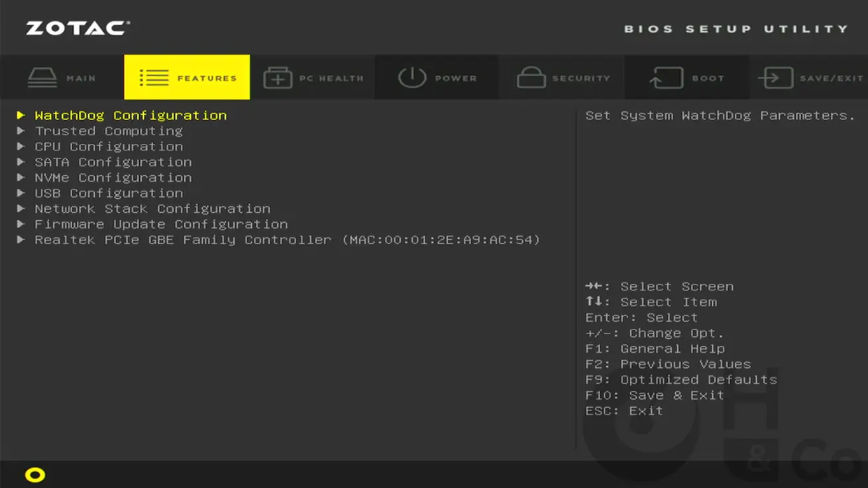The image size is (868, 488).
Task: Click the '+/-: Change Opt.' hint
Action: pos(655,333)
